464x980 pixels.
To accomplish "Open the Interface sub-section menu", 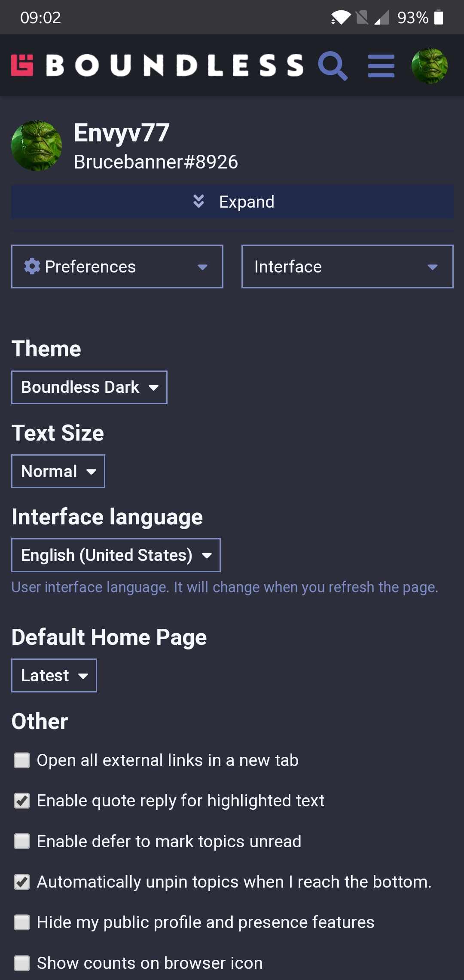I will (348, 266).
